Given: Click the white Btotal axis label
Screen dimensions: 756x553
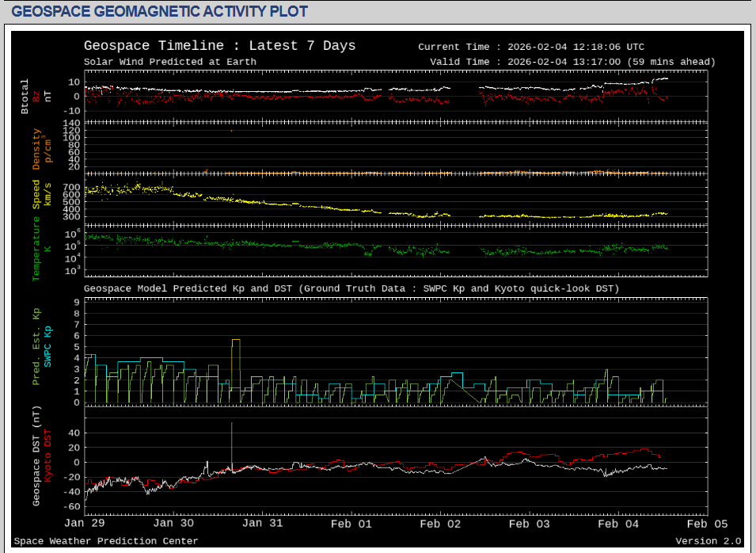Looking at the screenshot, I should (x=25, y=97).
